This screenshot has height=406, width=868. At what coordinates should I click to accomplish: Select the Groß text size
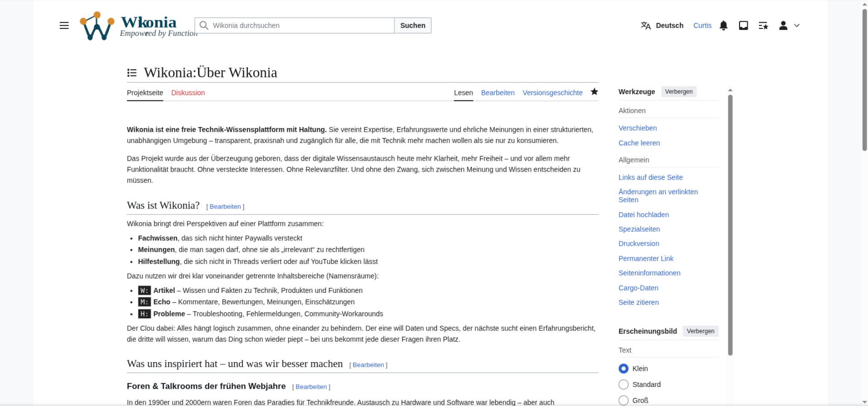[623, 400]
